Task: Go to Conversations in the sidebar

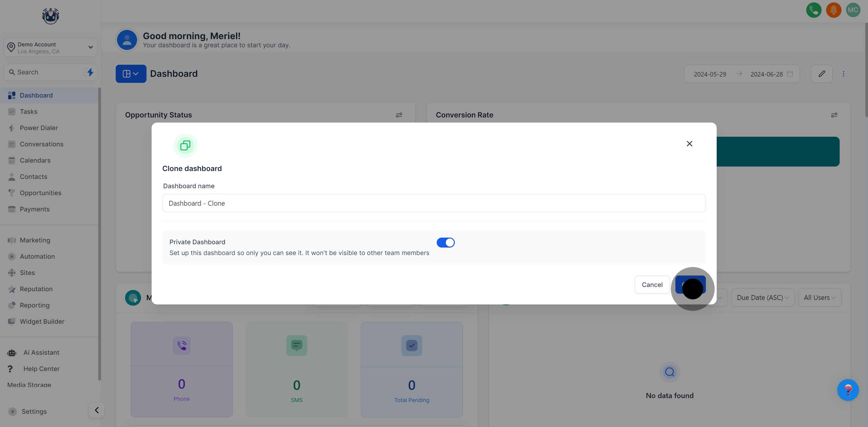Action: point(42,144)
